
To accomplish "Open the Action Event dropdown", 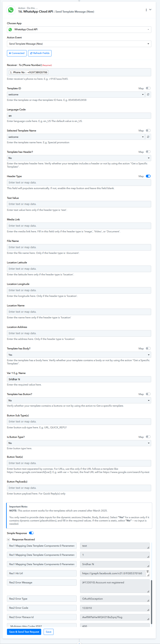I will click(x=79, y=44).
